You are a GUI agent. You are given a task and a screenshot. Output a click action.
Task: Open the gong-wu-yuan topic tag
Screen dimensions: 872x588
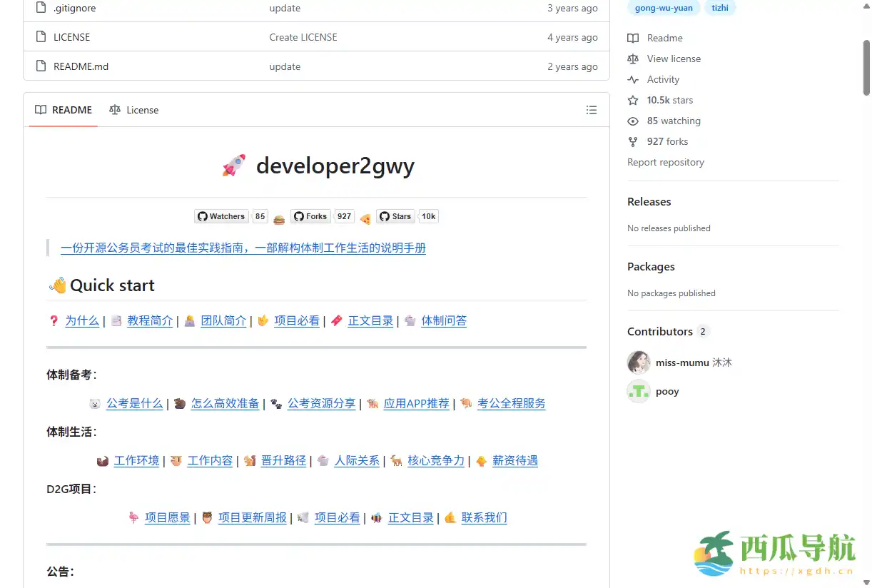tap(664, 8)
